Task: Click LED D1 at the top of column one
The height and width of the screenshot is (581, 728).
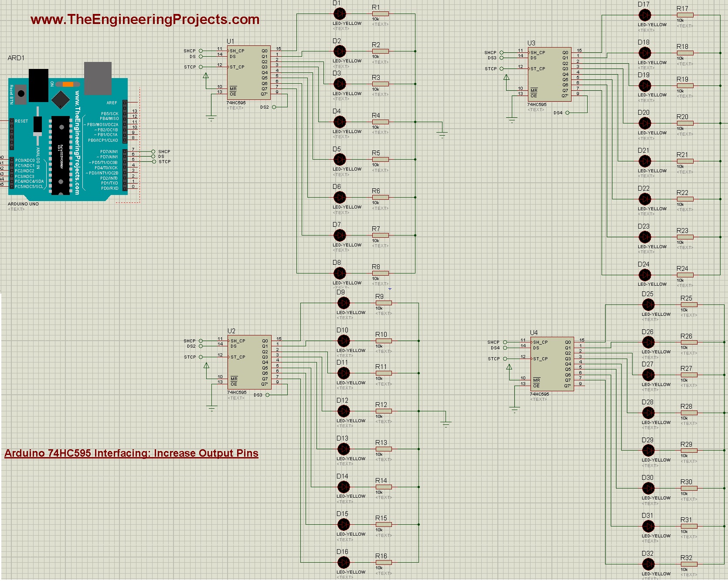Action: click(340, 14)
